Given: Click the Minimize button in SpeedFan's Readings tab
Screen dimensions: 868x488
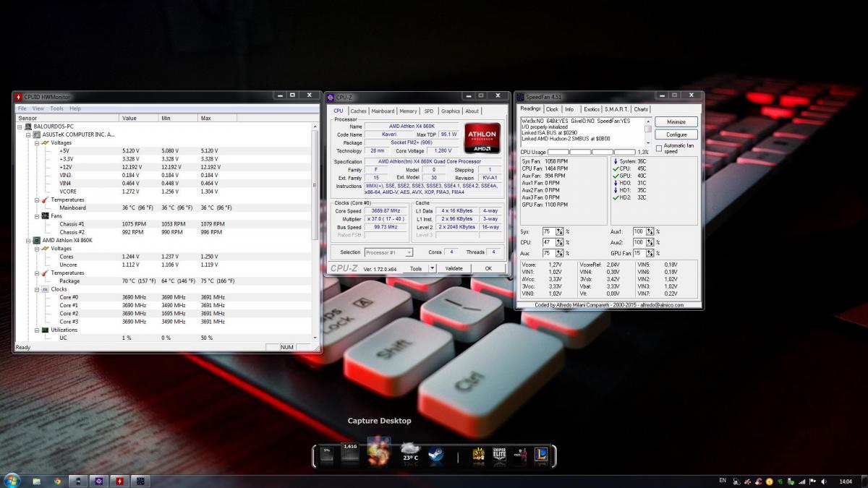Looking at the screenshot, I should click(676, 122).
